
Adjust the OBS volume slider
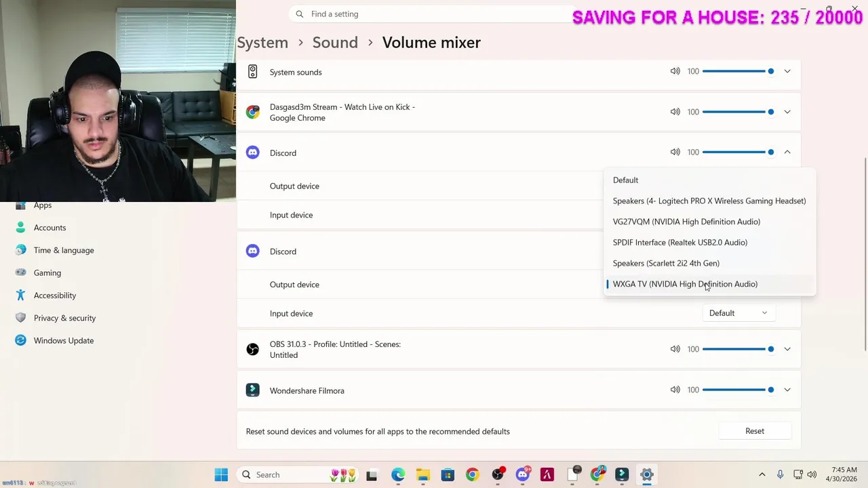(x=739, y=349)
